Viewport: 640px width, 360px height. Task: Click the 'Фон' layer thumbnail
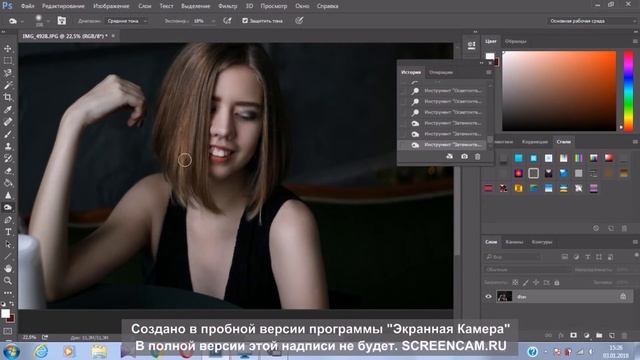click(x=504, y=296)
